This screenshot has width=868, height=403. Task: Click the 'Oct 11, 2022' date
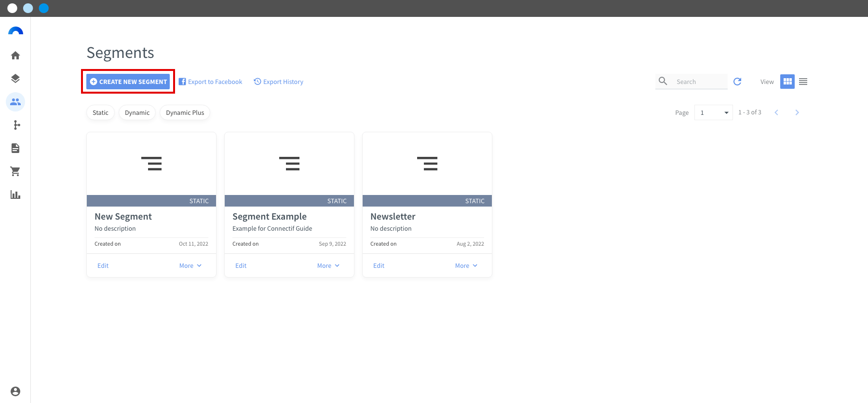193,244
